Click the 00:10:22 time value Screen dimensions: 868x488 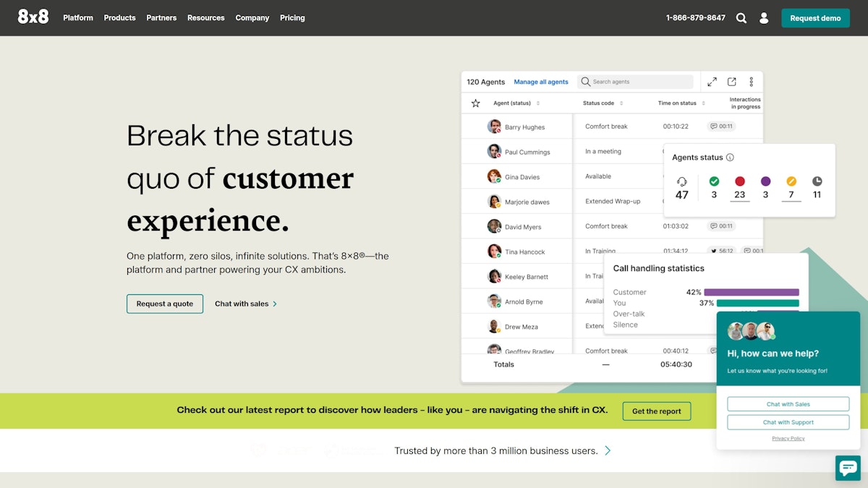[676, 127]
